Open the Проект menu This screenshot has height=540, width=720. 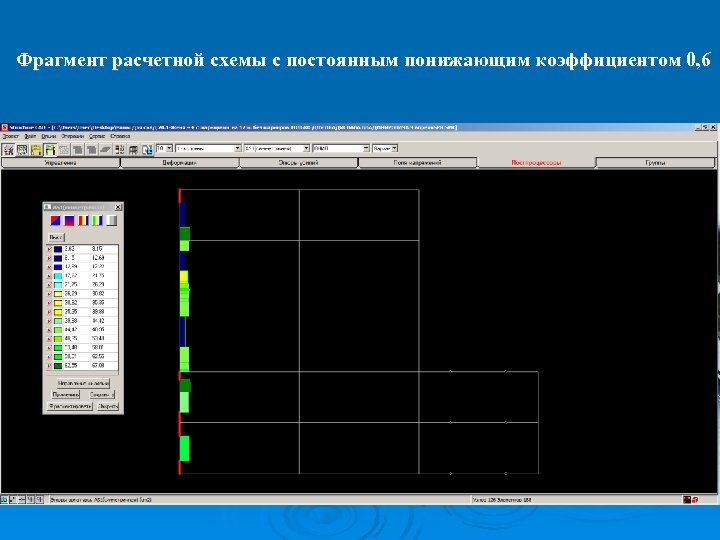coord(11,136)
